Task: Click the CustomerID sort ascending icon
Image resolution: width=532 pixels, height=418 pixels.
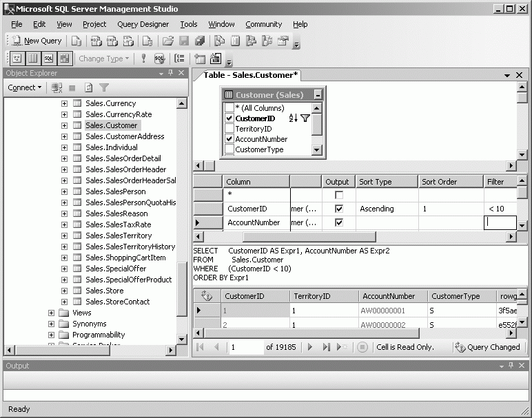Action: coord(293,118)
